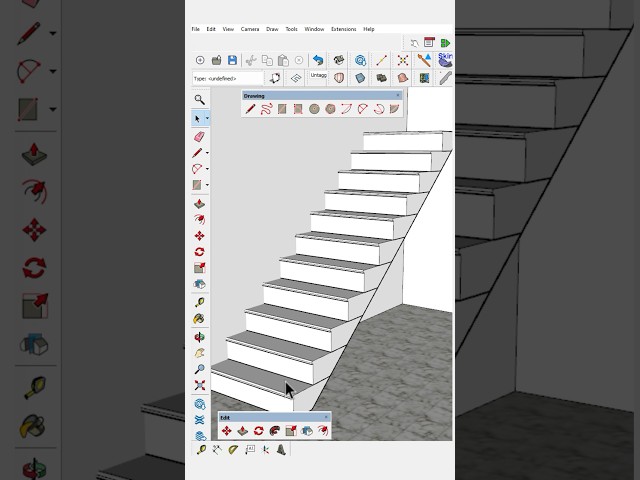Open the View menu

click(x=228, y=29)
